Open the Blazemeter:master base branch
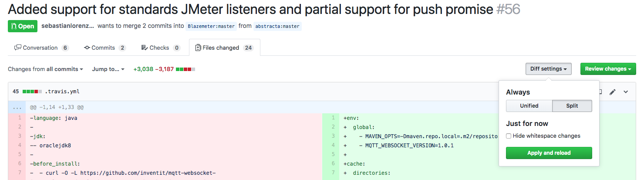Image resolution: width=644 pixels, height=180 pixels. (211, 26)
